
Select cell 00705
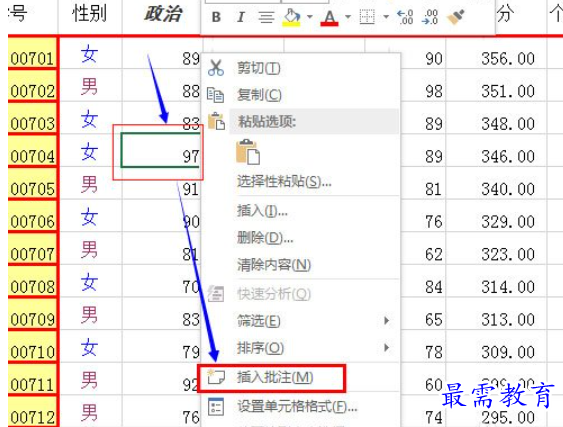point(32,183)
